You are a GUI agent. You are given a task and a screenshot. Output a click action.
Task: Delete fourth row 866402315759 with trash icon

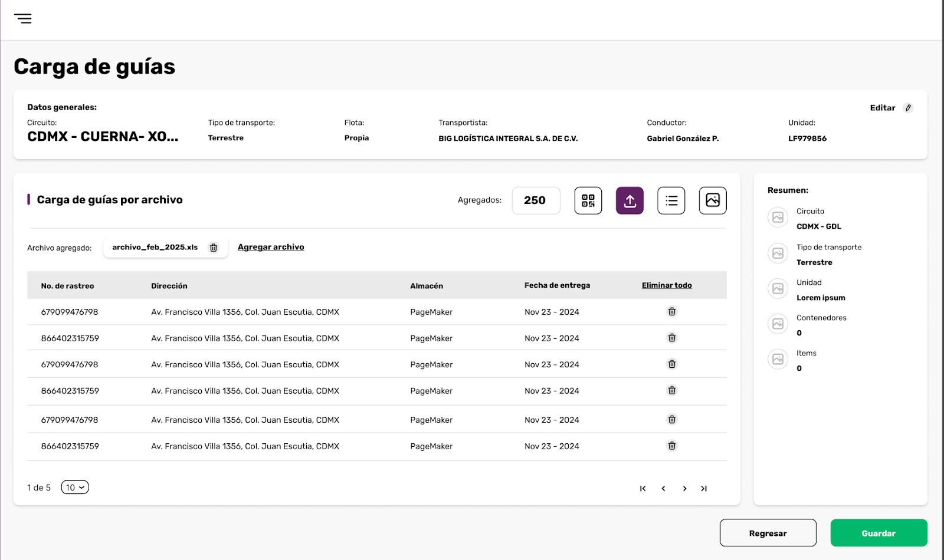click(x=671, y=390)
